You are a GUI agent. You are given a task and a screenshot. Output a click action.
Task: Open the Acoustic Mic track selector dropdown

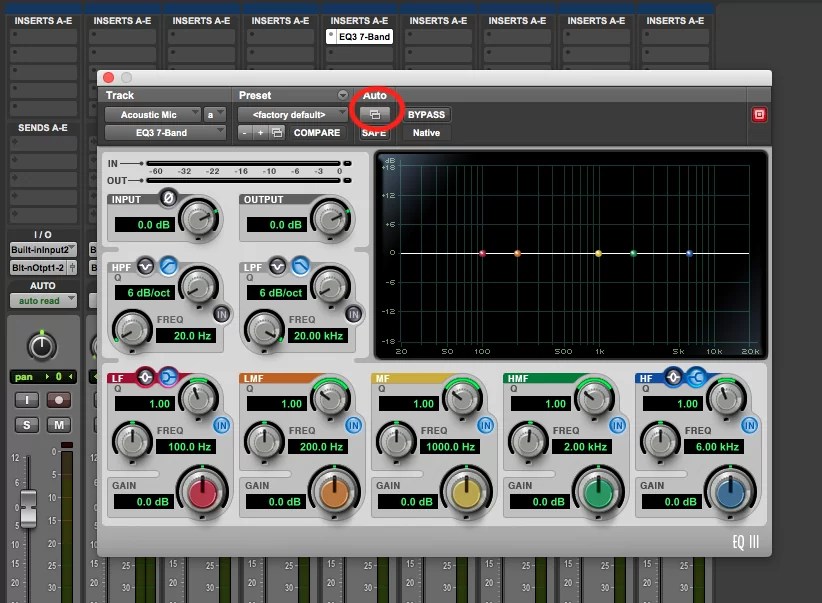153,114
